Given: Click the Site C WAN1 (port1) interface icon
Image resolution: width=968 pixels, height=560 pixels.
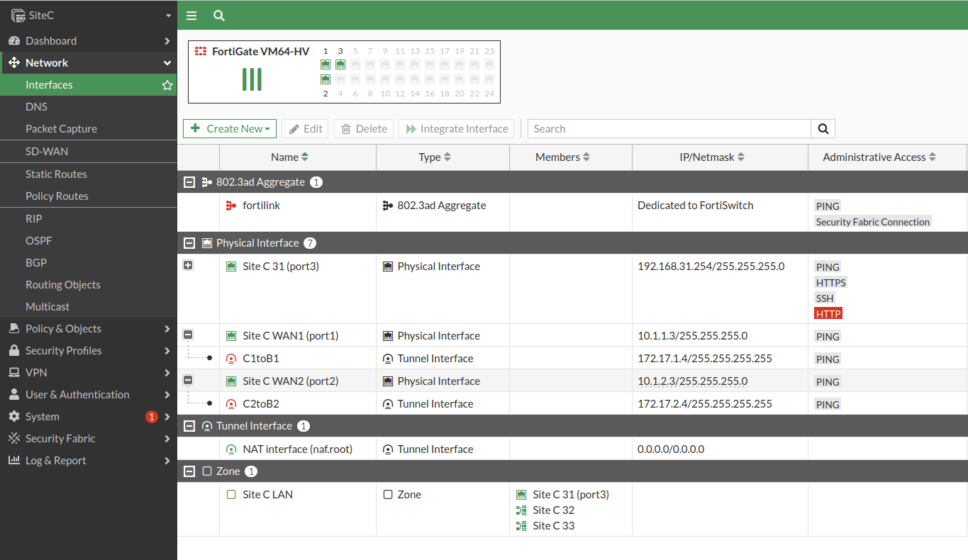Looking at the screenshot, I should click(x=231, y=336).
